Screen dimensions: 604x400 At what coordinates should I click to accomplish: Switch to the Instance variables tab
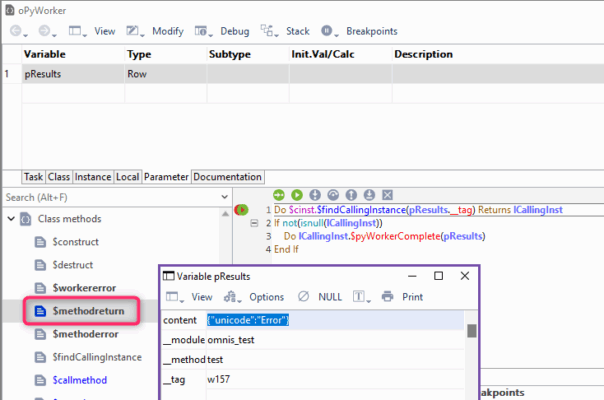click(93, 177)
